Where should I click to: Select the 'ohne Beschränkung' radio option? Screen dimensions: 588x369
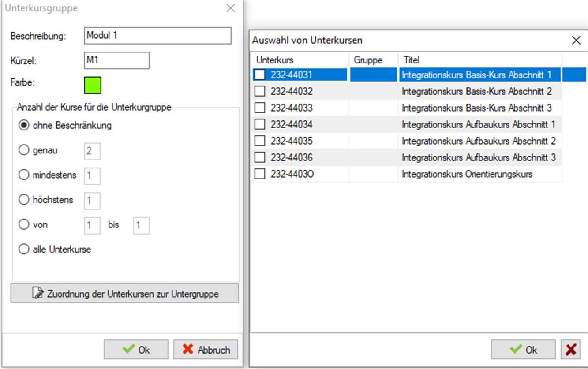(x=65, y=126)
